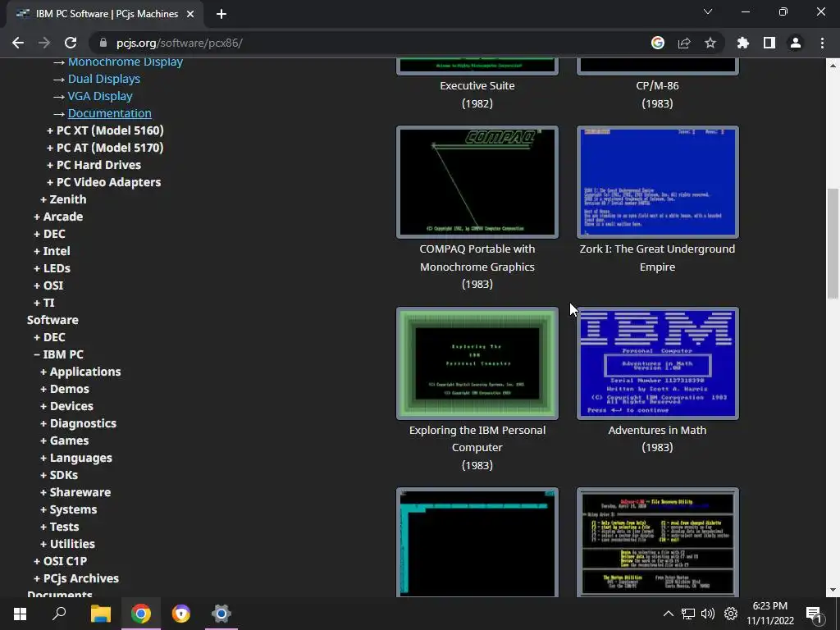840x630 pixels.
Task: Open COMPAQ Portable screenshot thumbnail
Action: coord(477,182)
